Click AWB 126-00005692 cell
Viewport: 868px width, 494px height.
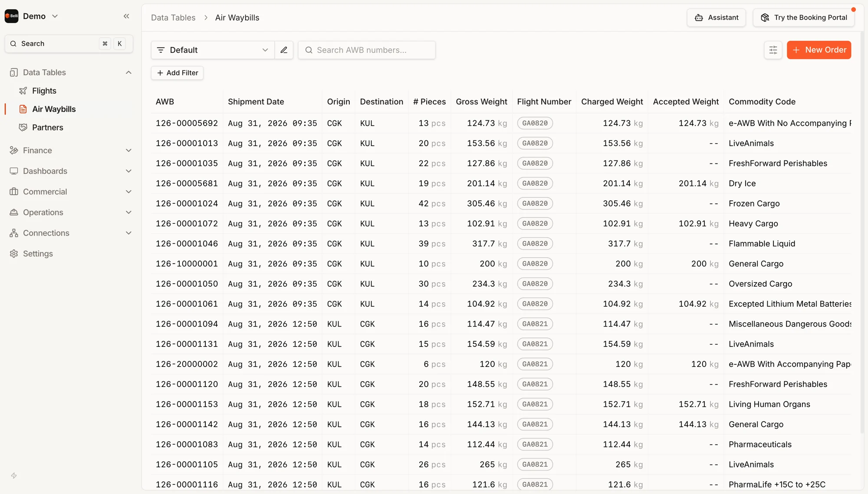[187, 123]
